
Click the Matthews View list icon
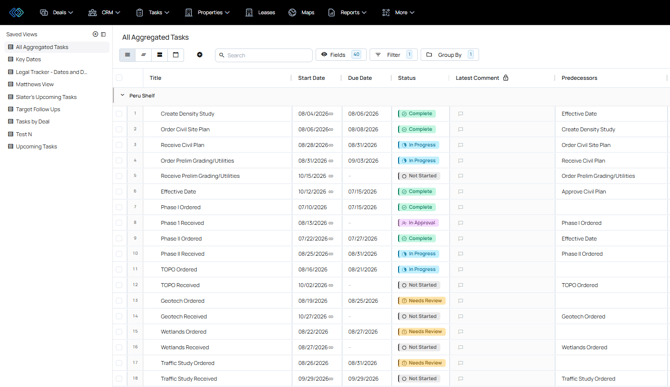tap(11, 84)
